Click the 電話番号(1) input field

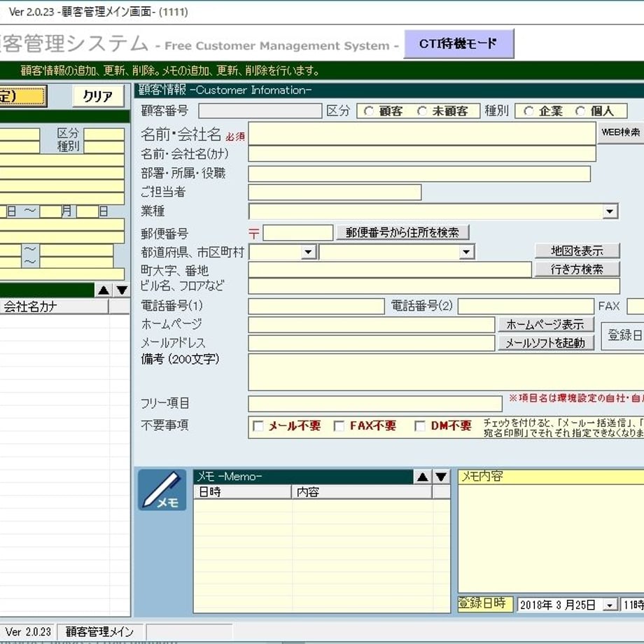(316, 307)
